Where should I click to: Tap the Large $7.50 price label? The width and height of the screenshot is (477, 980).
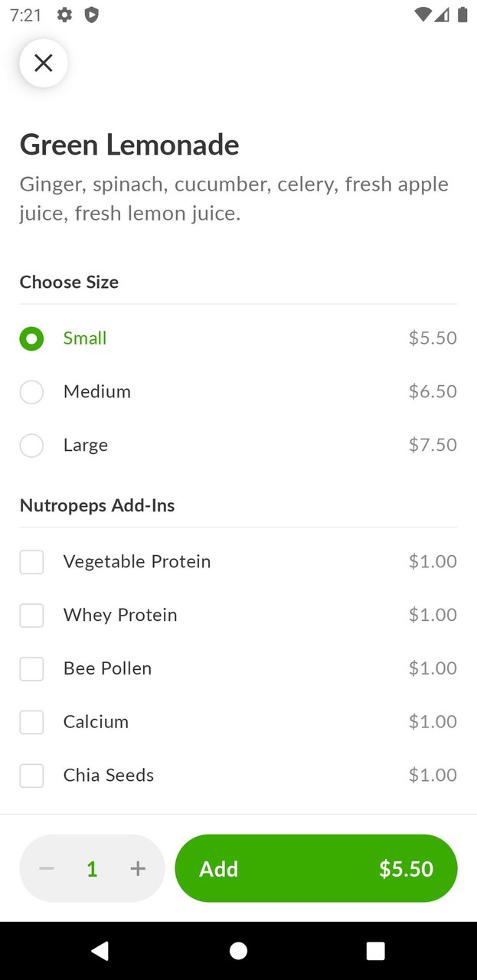point(433,445)
